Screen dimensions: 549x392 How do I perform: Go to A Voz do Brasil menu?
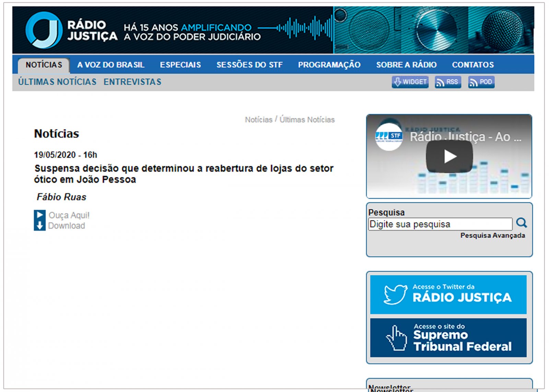coord(110,65)
